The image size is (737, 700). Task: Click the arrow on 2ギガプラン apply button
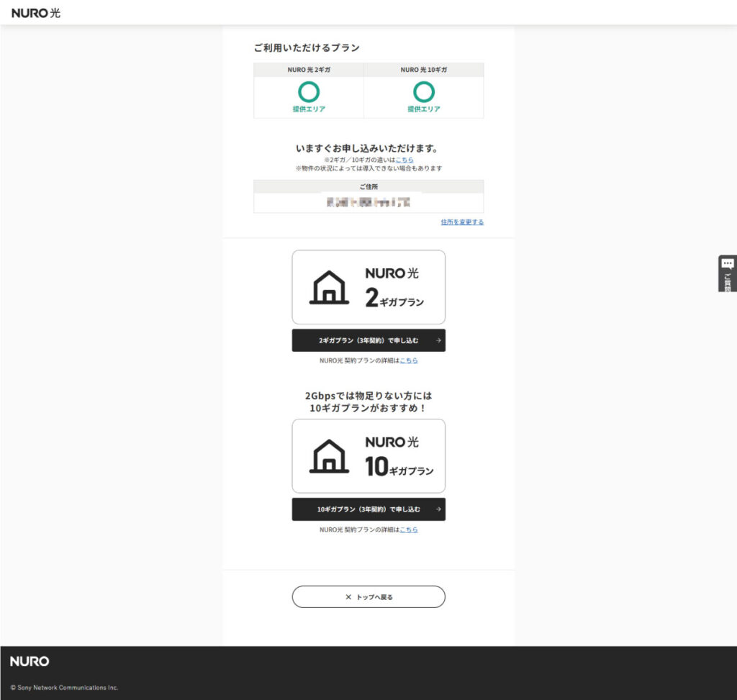tap(438, 340)
